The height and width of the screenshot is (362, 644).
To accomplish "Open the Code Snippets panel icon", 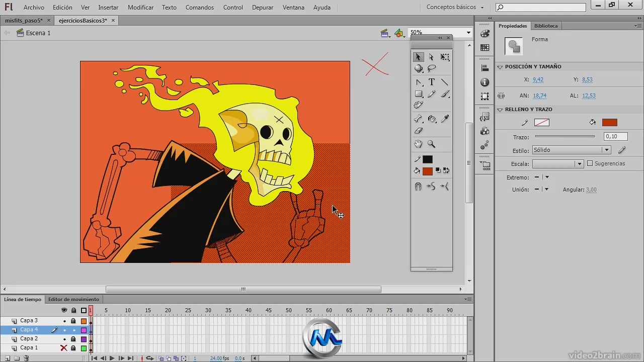I will [x=485, y=117].
